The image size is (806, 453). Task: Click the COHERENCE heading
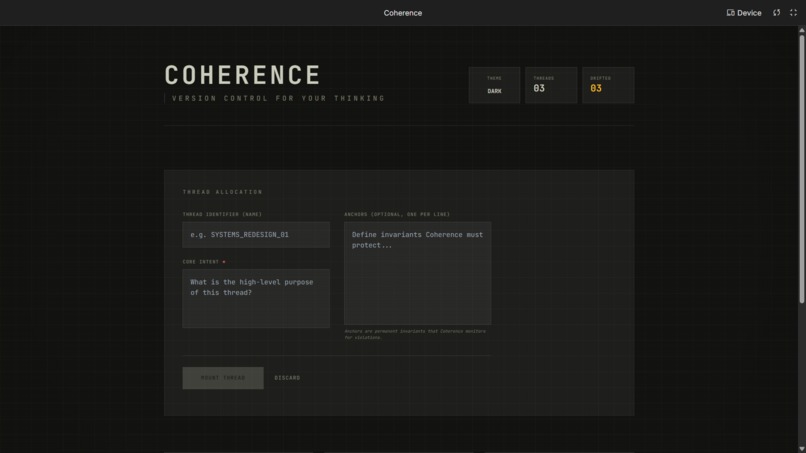(x=243, y=75)
